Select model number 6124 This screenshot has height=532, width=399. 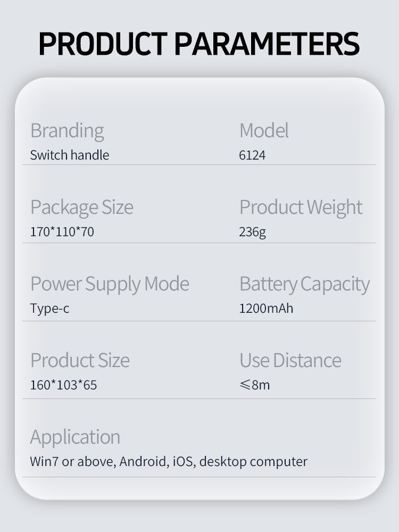[252, 155]
